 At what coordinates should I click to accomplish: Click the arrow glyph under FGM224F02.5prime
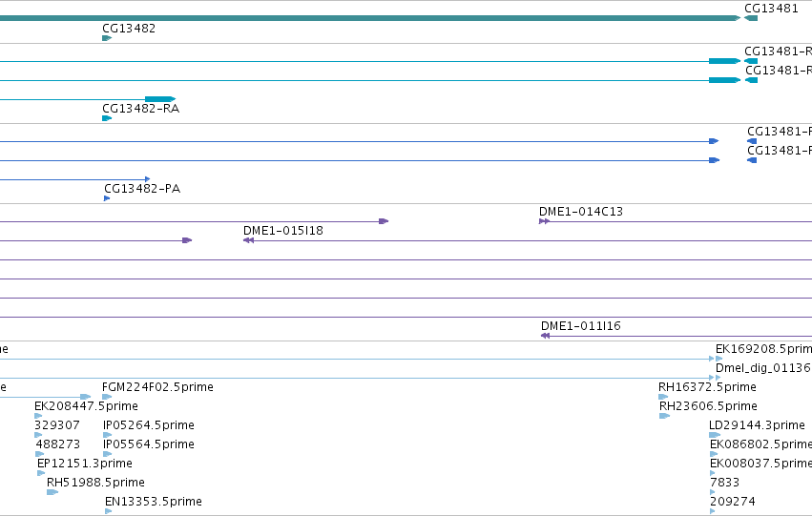tap(107, 397)
